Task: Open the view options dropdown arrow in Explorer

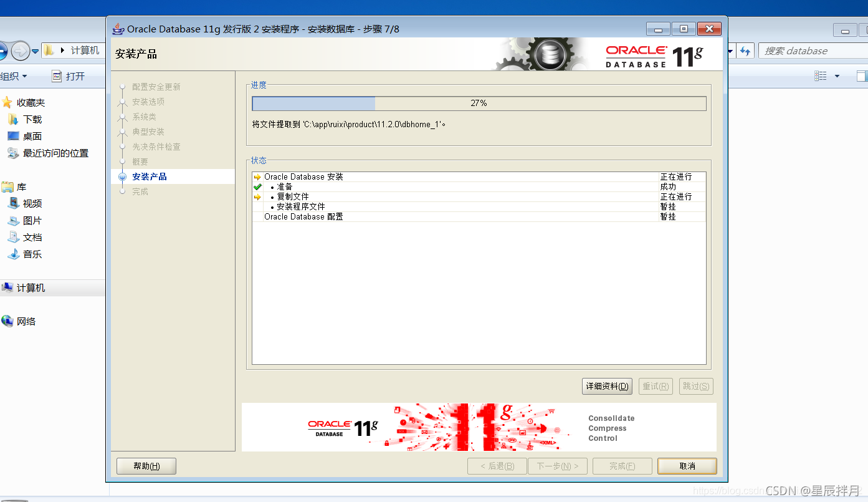Action: [x=837, y=76]
